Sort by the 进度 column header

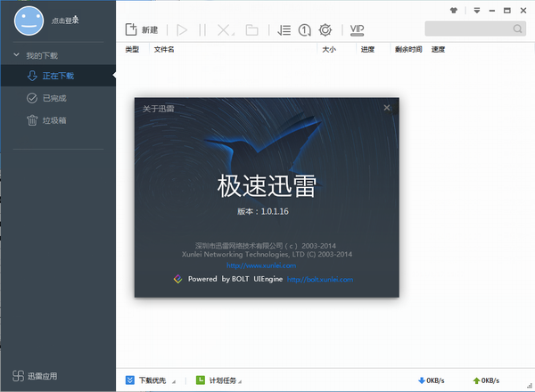coord(367,49)
